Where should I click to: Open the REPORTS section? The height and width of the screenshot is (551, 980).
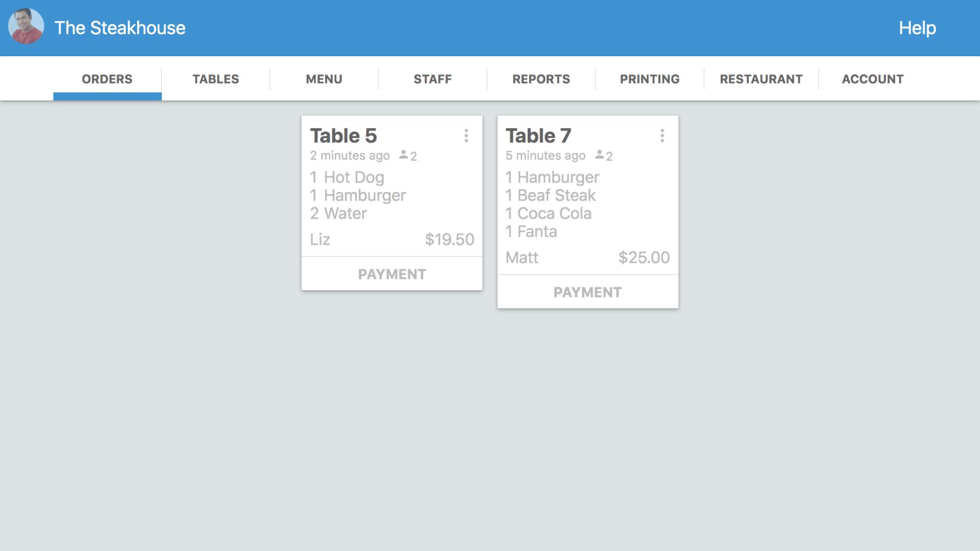541,79
